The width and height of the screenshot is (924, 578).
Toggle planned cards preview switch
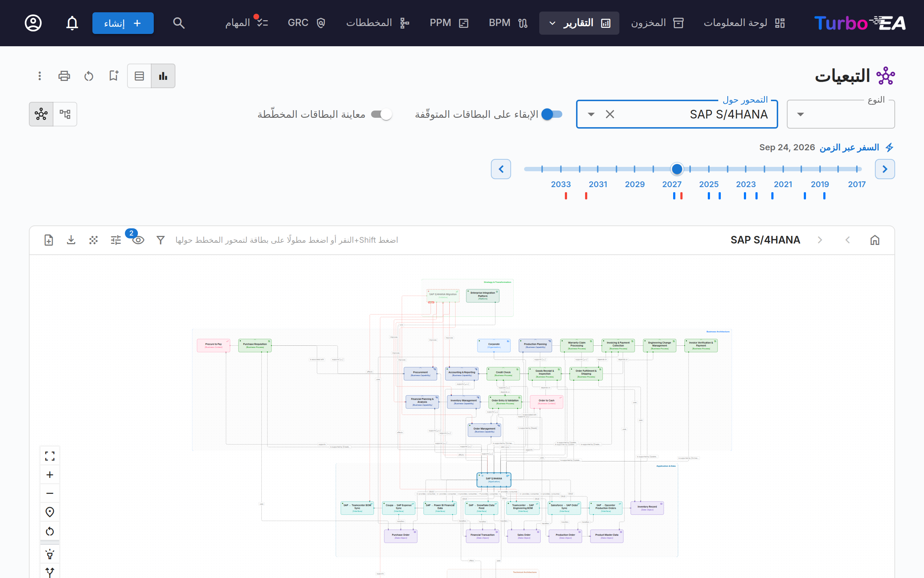pos(382,114)
